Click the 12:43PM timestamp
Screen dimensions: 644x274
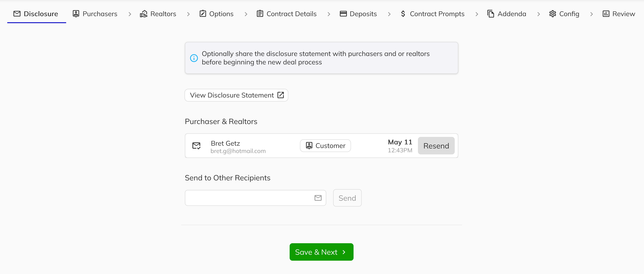point(400,150)
